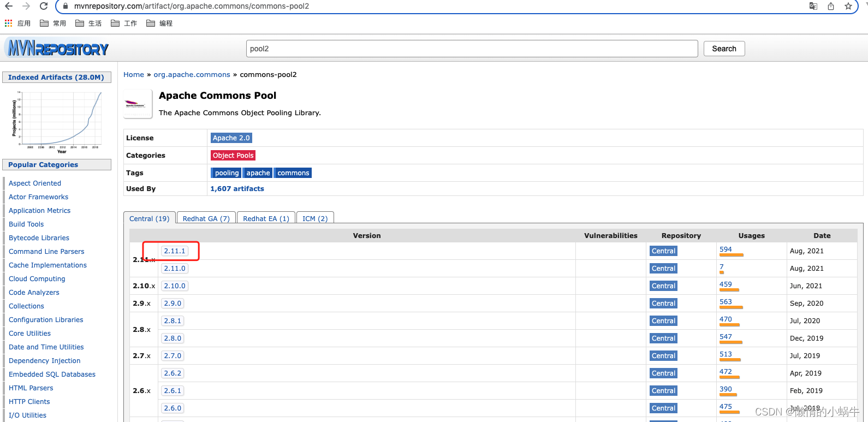Go back with the browser back arrow
868x422 pixels.
point(9,6)
